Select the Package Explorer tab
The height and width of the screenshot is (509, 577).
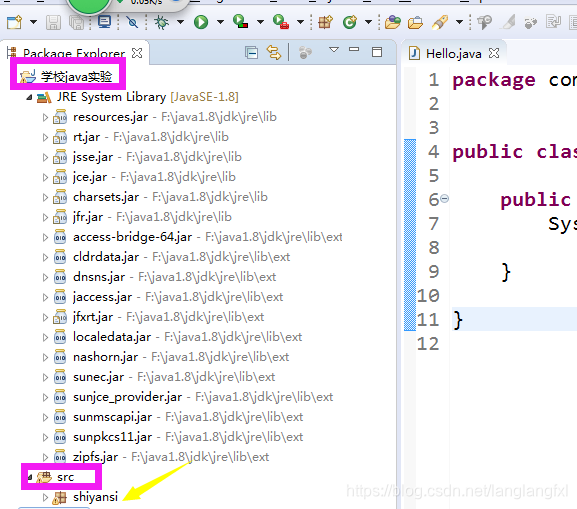[74, 54]
